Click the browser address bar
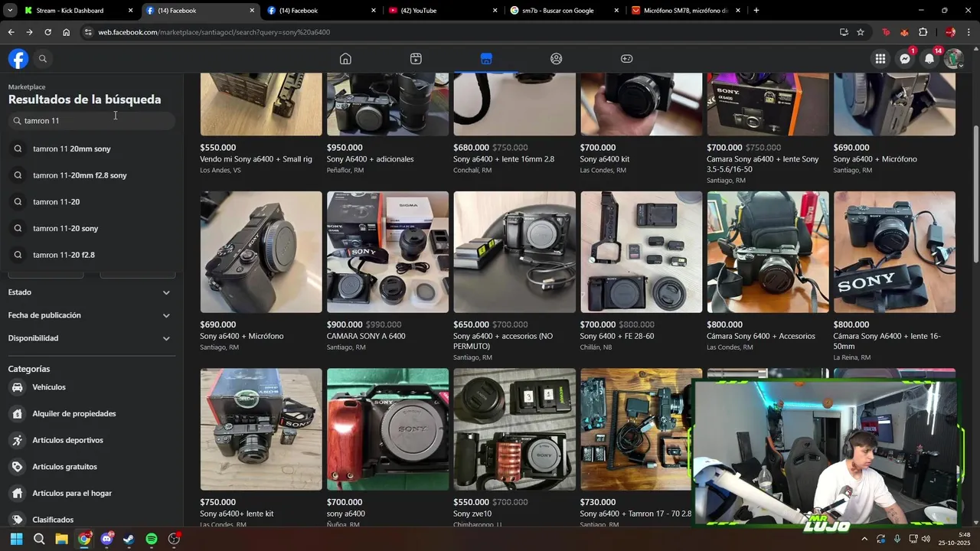This screenshot has height=551, width=980. [459, 32]
